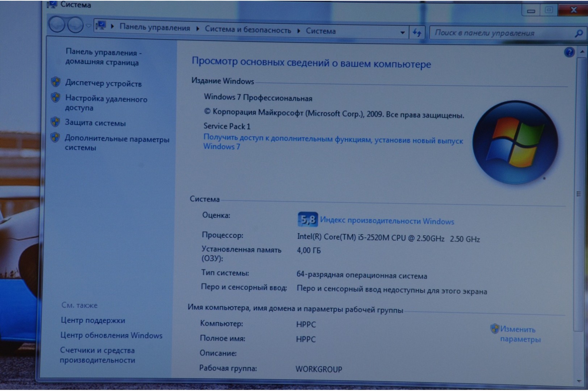Viewport: 588px width, 391px height.
Task: Click the 5,8 performance score badge
Action: (x=307, y=219)
